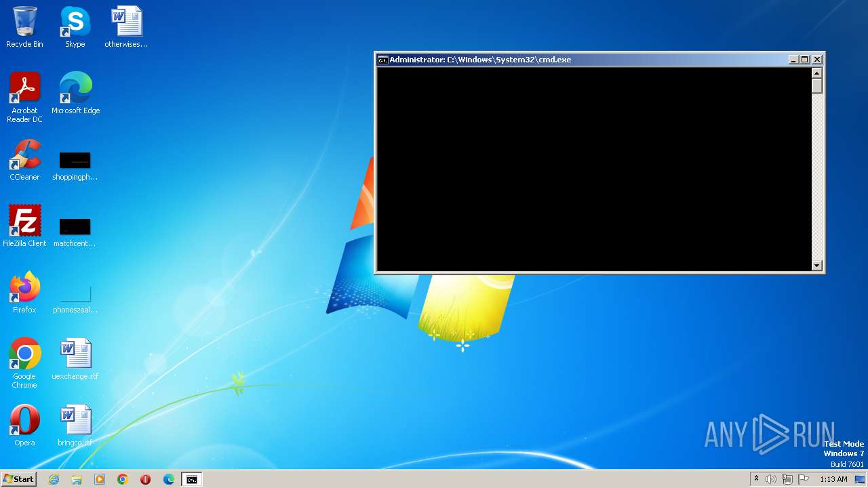This screenshot has height=488, width=868.
Task: Click the taskbar clock showing 1:13 AM
Action: 833,479
